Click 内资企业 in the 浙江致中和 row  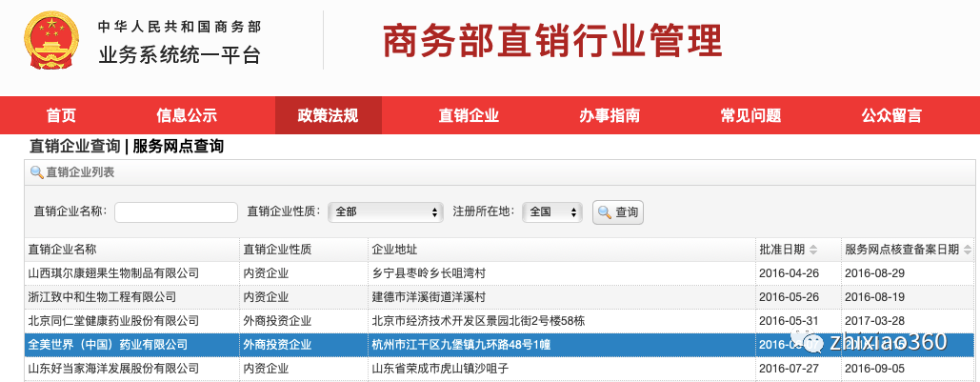[267, 297]
